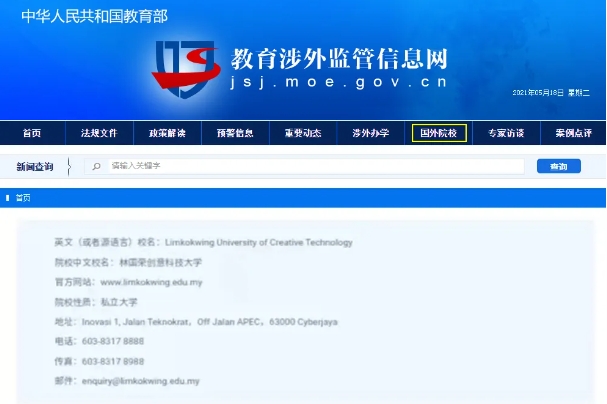The image size is (607, 404).
Task: Open the 法规文件 navigation item
Action: (99, 133)
